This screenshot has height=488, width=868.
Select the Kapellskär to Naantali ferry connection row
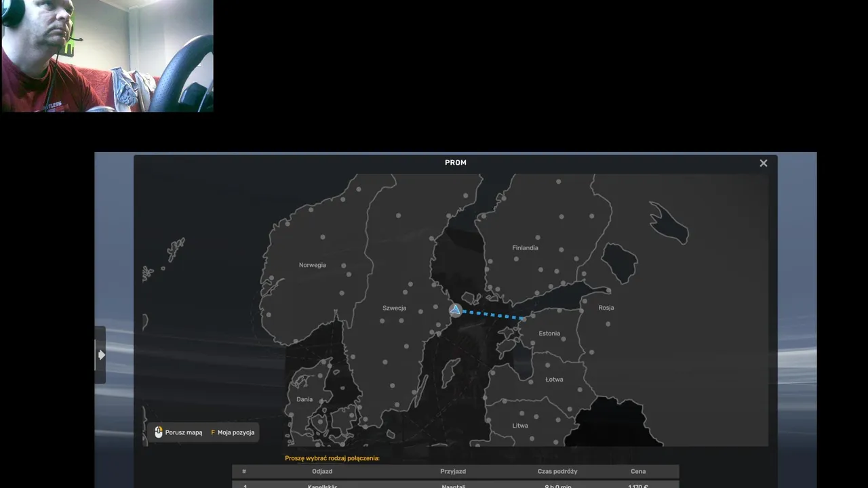(x=455, y=485)
